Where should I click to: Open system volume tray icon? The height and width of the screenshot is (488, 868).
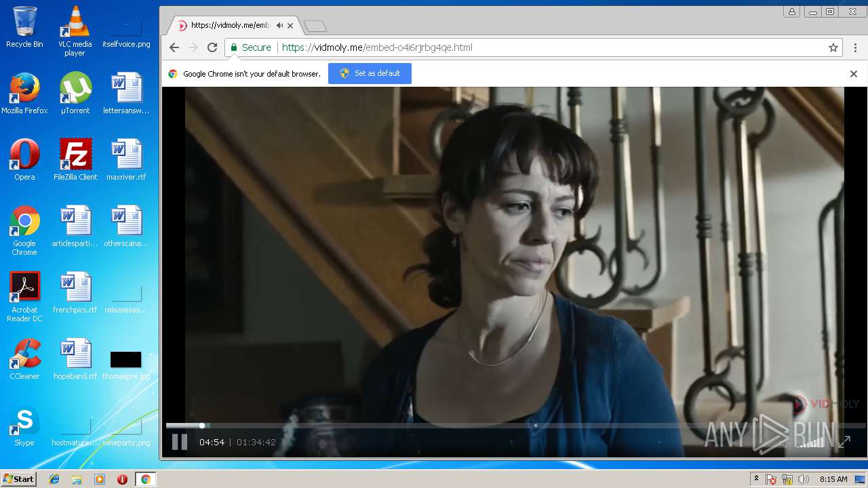coord(804,479)
